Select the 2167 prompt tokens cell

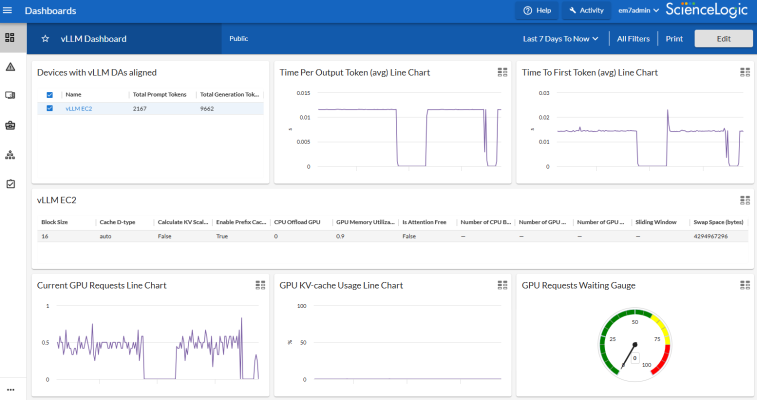click(x=140, y=109)
